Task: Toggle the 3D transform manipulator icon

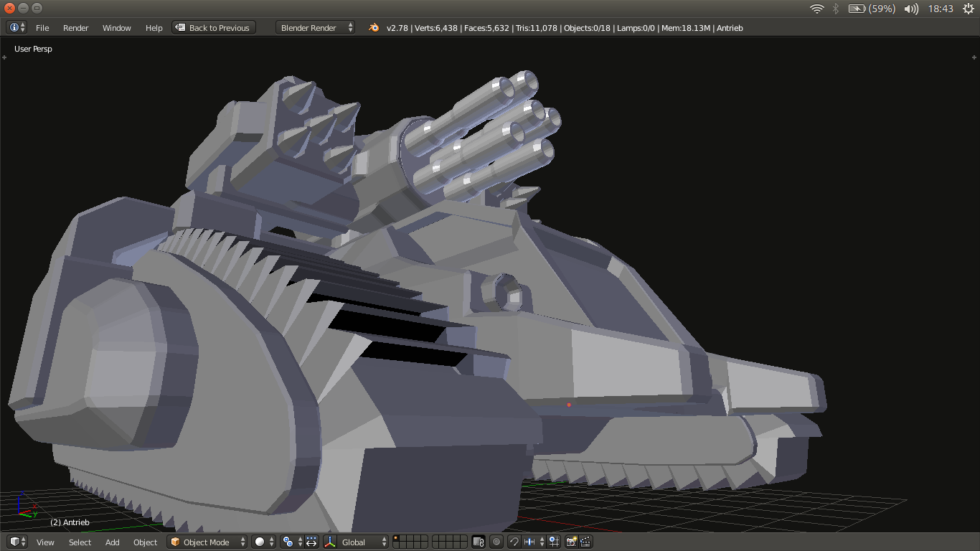Action: click(x=330, y=542)
